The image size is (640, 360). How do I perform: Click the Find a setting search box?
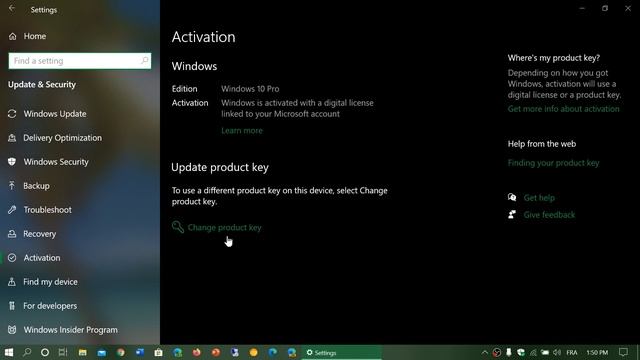[x=80, y=61]
